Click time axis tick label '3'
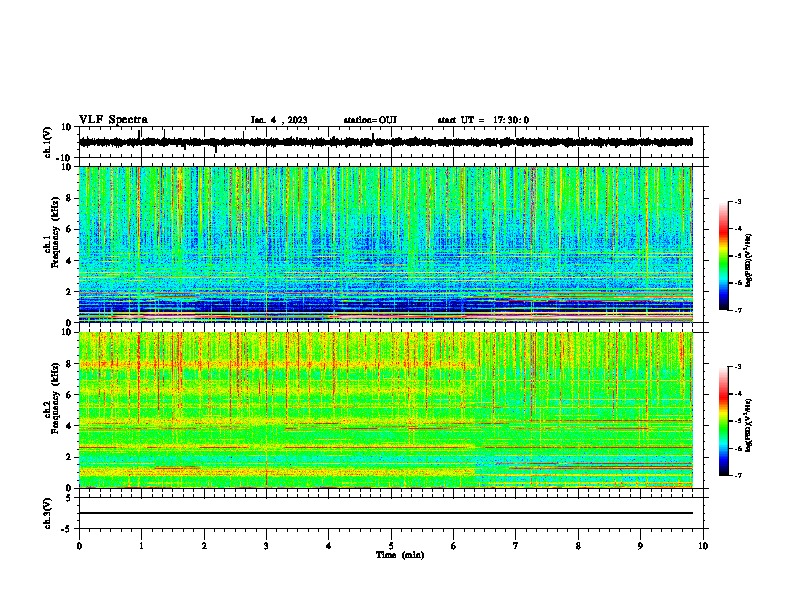 click(266, 546)
